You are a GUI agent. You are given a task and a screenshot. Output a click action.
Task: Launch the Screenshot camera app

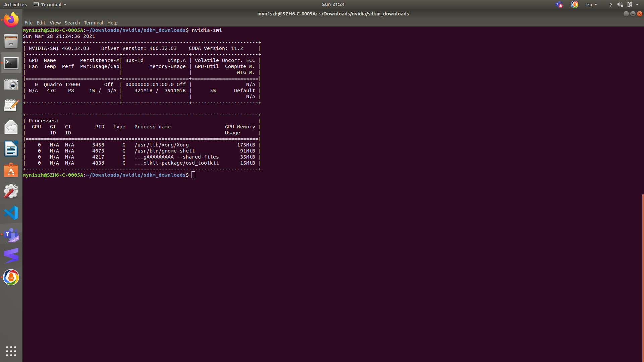(11, 84)
